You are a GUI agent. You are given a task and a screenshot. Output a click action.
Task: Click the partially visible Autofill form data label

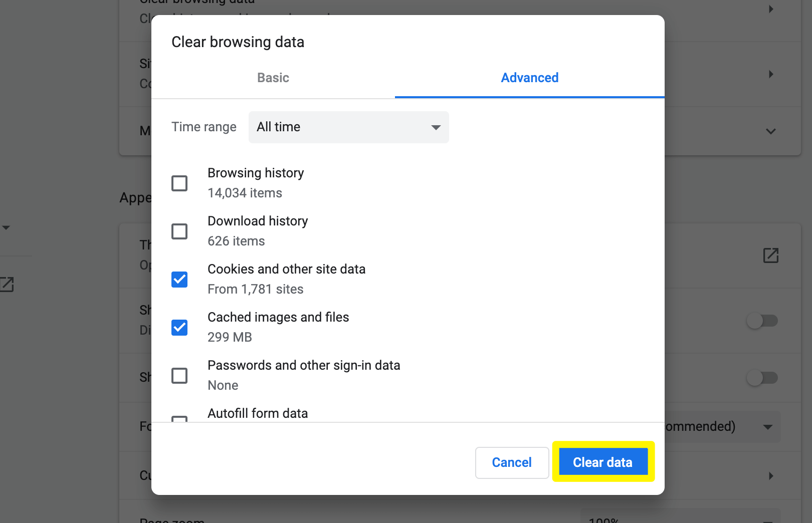[x=258, y=413]
